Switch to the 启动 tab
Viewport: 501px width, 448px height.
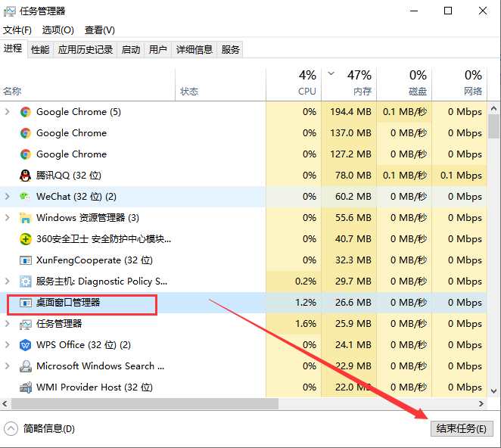click(131, 49)
